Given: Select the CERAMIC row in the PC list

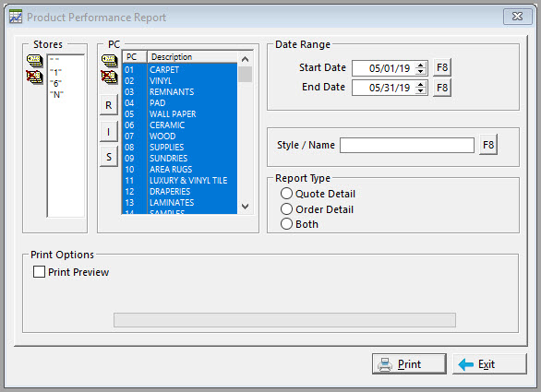Looking at the screenshot, I should click(x=180, y=125).
